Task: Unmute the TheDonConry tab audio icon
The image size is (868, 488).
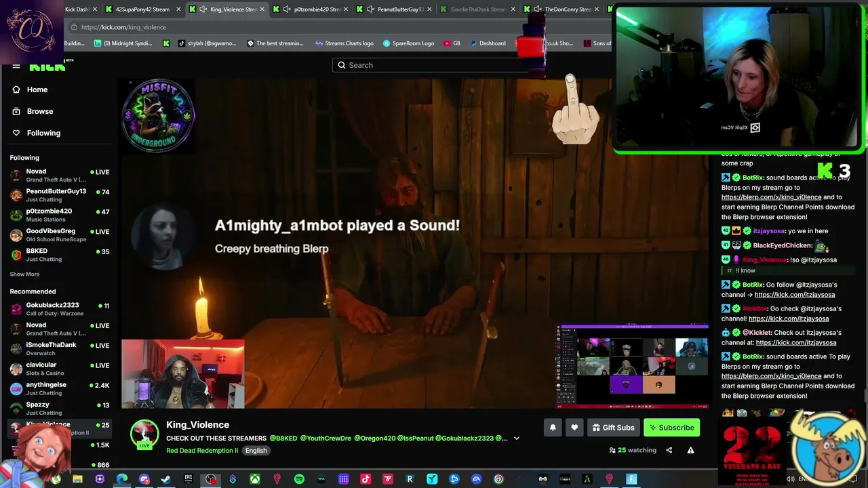Action: (x=537, y=9)
